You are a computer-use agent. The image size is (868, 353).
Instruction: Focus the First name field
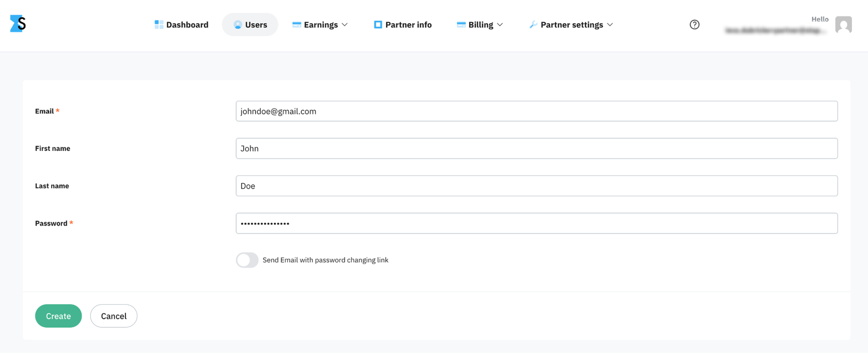[537, 148]
